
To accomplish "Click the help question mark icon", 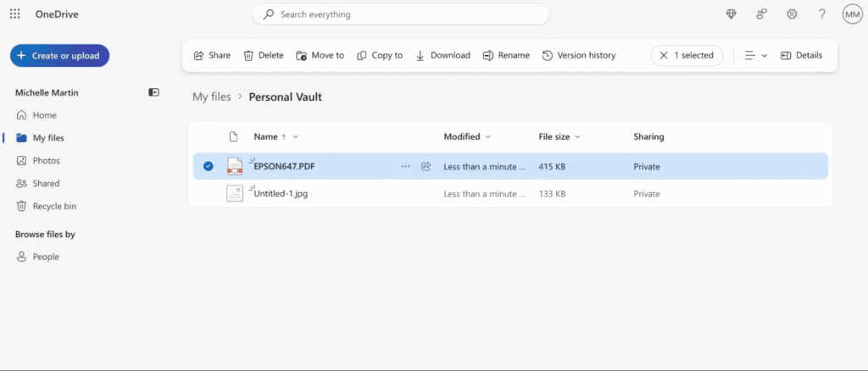I will tap(821, 14).
